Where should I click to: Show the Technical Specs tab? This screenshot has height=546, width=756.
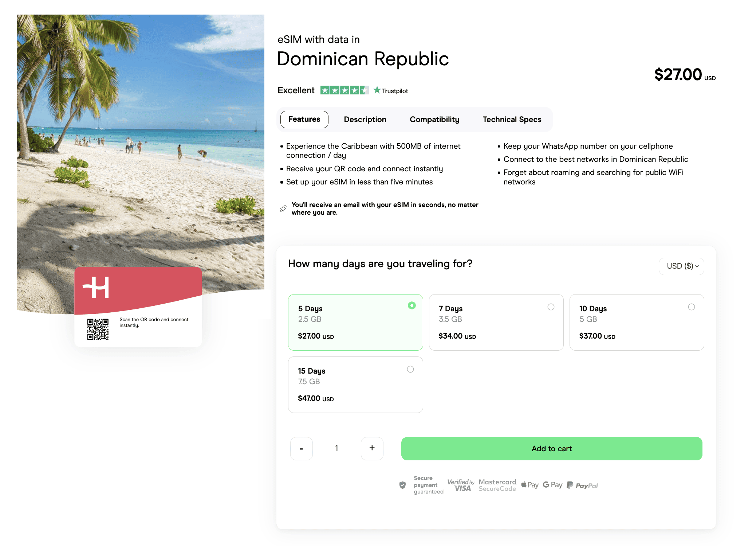pyautogui.click(x=512, y=120)
